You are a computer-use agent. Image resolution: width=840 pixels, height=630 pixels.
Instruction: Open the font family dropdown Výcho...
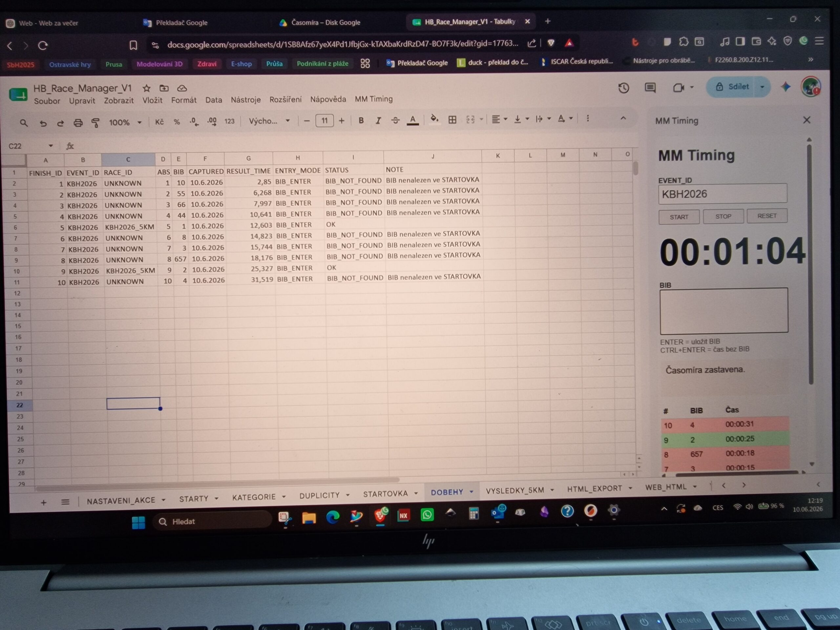point(269,121)
